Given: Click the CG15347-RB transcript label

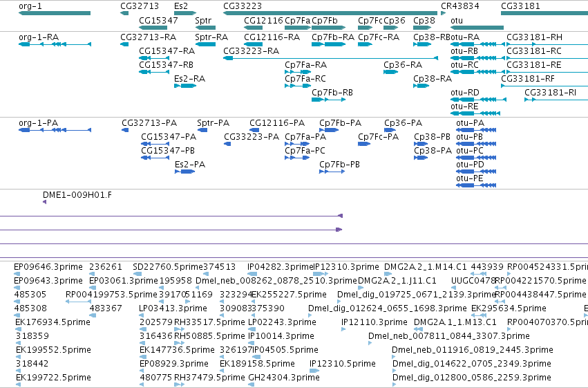Looking at the screenshot, I should [x=166, y=65].
